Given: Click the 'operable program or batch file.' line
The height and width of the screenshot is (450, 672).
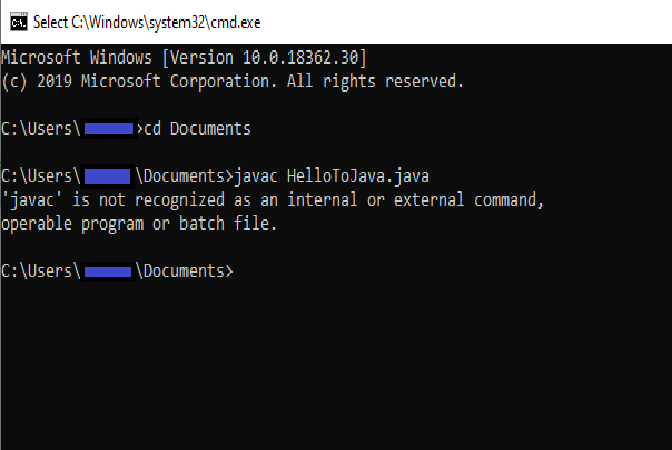Looking at the screenshot, I should pyautogui.click(x=139, y=224).
